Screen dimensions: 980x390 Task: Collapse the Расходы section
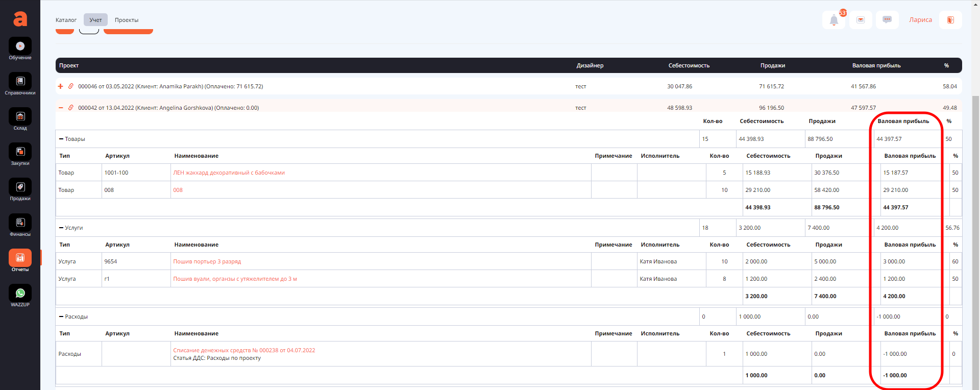pos(61,316)
